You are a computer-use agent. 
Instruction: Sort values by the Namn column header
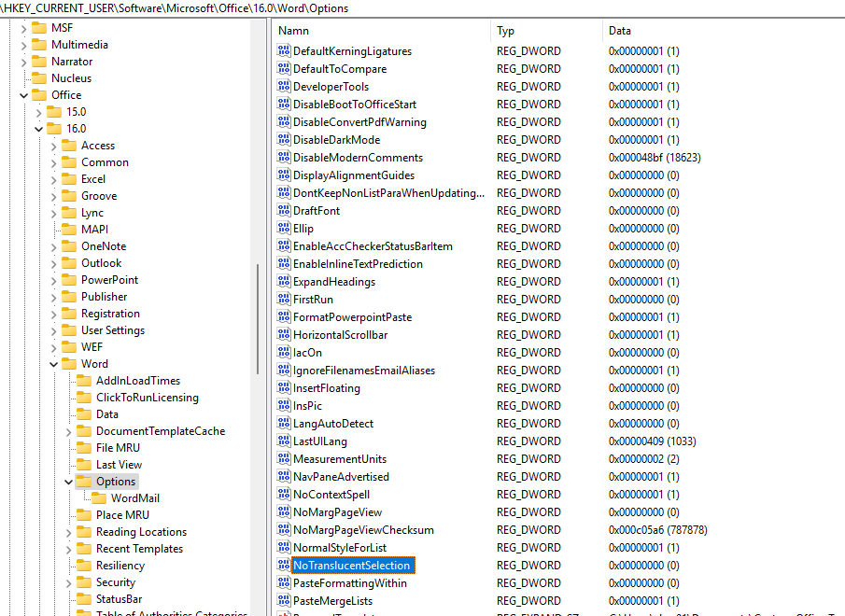382,31
